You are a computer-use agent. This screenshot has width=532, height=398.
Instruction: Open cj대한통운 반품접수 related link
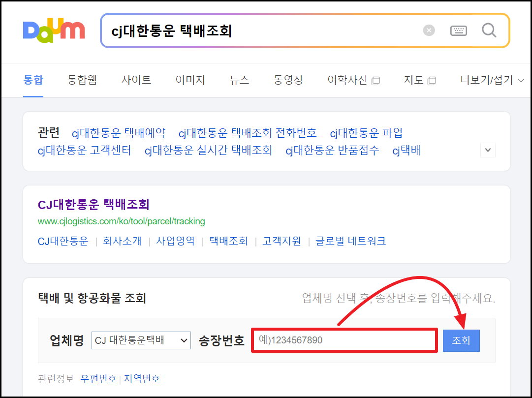click(333, 151)
